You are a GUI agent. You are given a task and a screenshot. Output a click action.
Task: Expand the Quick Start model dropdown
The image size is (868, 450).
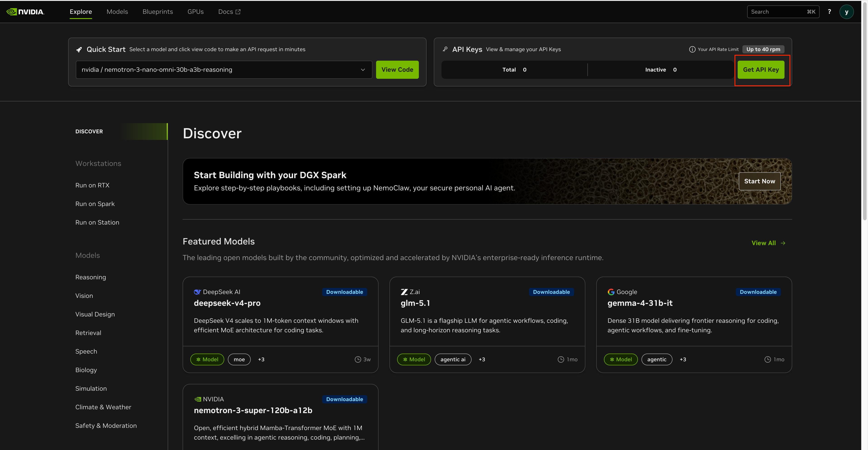click(224, 70)
